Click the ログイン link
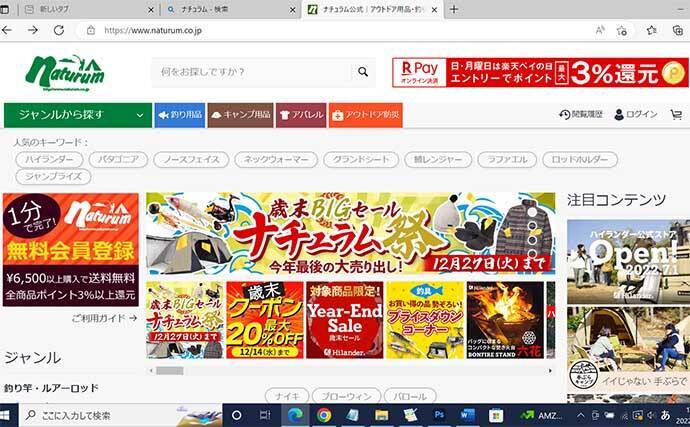 (x=636, y=114)
